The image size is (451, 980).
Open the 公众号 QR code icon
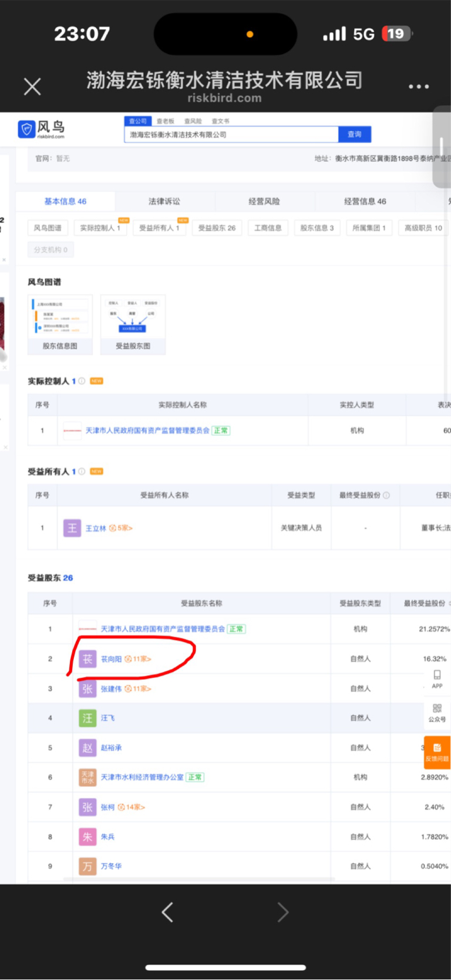click(437, 712)
